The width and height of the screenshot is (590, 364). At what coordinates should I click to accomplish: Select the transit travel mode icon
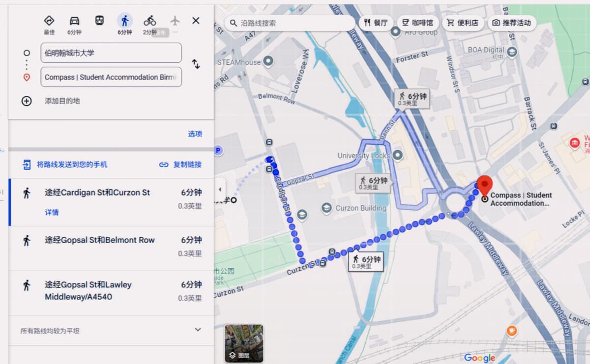99,21
